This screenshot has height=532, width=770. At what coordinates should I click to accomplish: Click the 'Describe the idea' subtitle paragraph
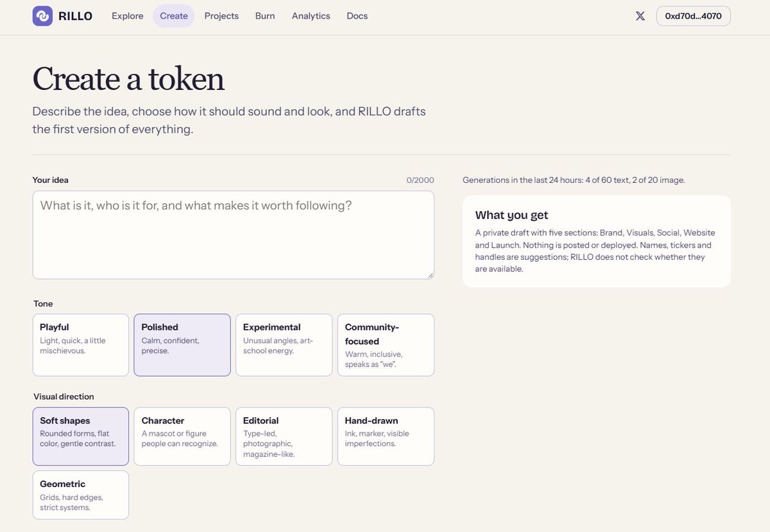click(x=229, y=120)
